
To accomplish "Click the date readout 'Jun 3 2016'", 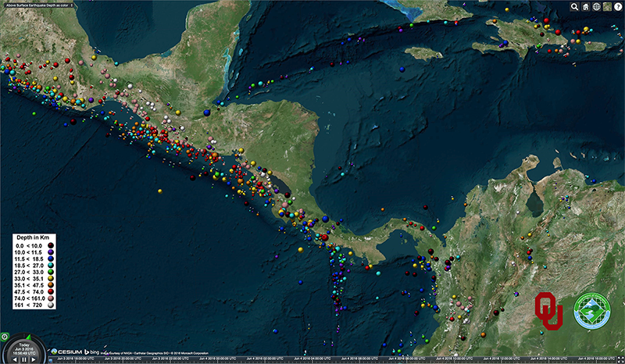I will coord(24,349).
